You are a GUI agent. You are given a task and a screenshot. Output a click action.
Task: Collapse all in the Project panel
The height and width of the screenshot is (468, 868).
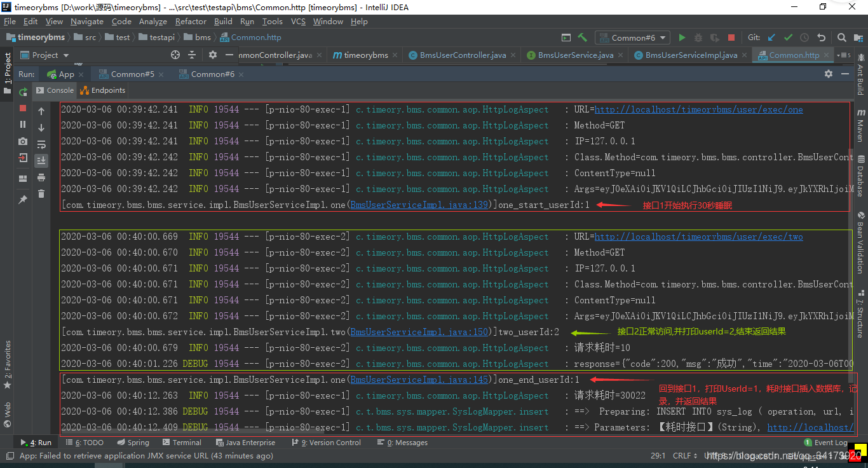(193, 55)
